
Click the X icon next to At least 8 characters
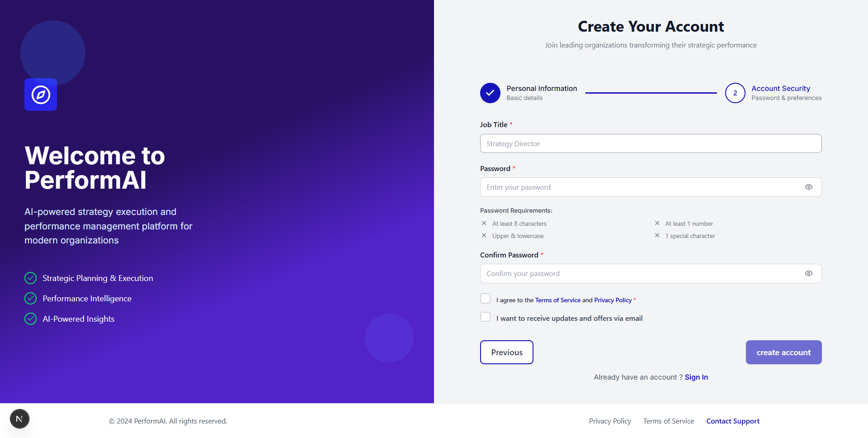click(484, 223)
